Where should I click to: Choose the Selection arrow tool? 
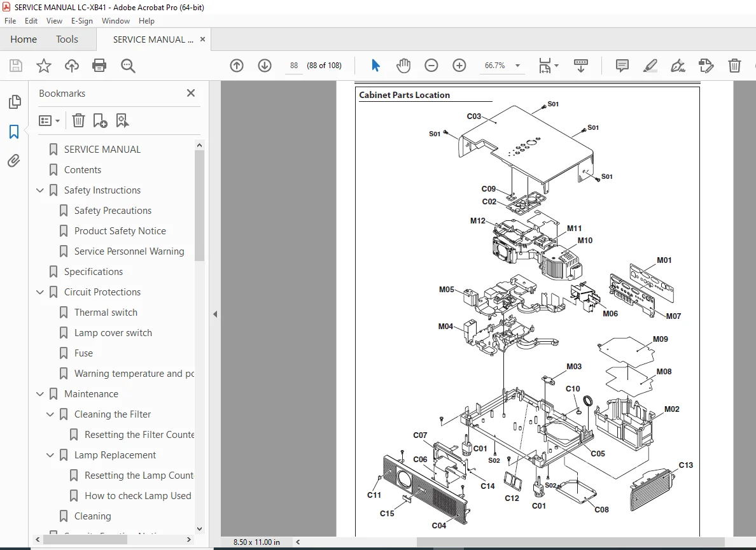pos(375,66)
